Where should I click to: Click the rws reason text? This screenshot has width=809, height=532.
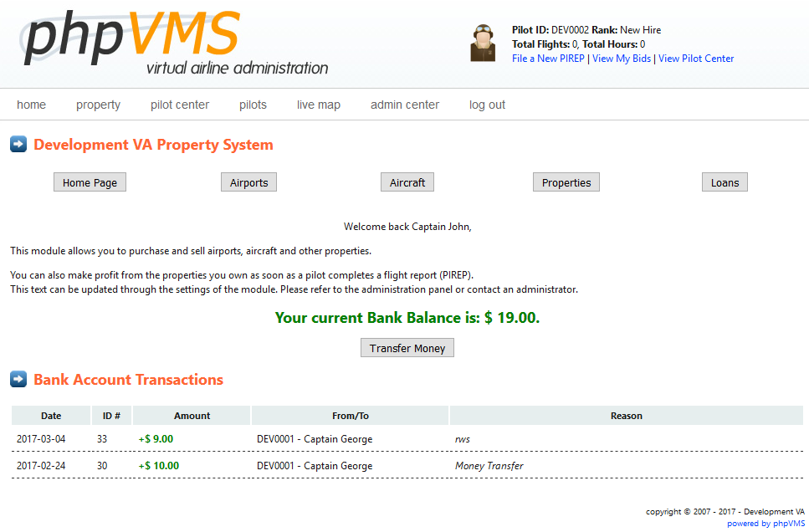click(463, 439)
